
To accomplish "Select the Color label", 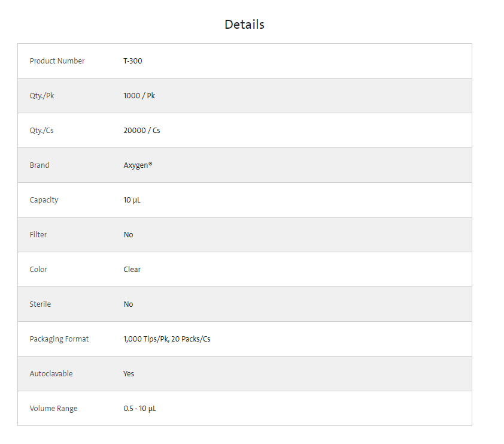I will coord(38,270).
